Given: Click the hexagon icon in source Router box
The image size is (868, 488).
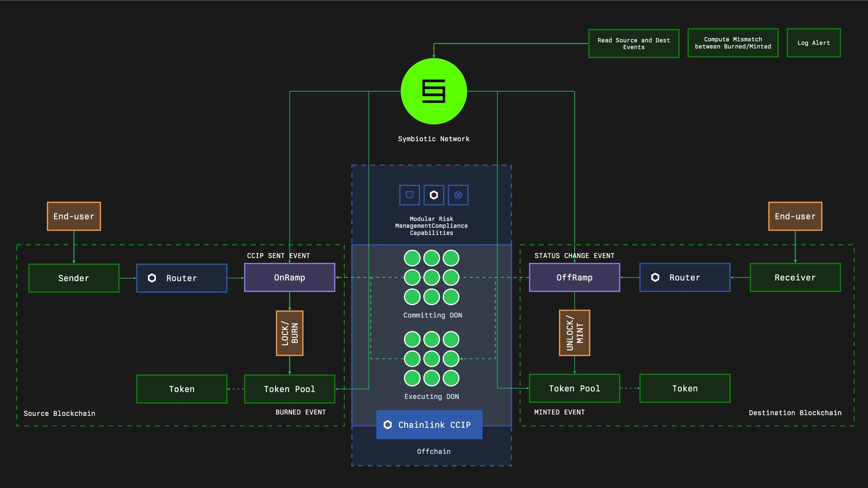Looking at the screenshot, I should [x=152, y=278].
